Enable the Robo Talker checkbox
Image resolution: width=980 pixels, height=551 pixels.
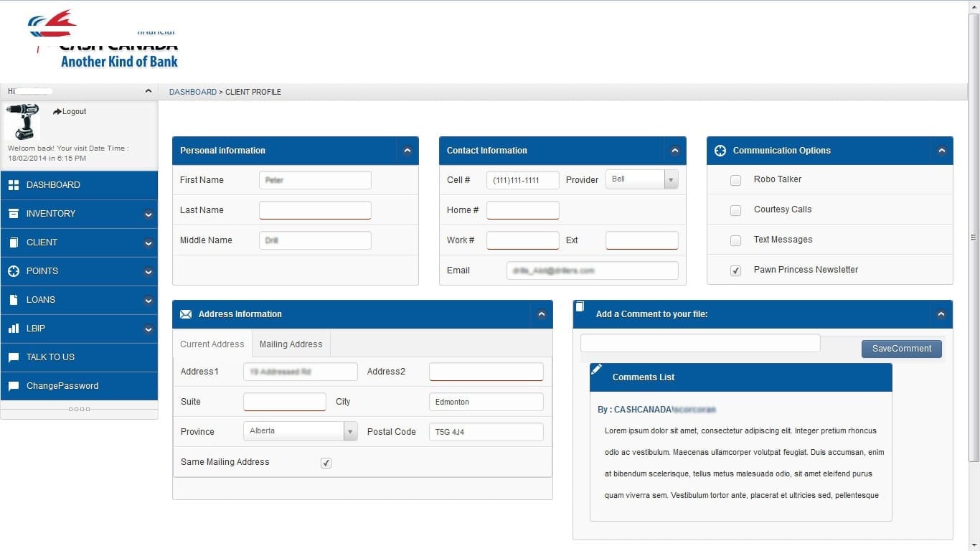[x=735, y=181]
